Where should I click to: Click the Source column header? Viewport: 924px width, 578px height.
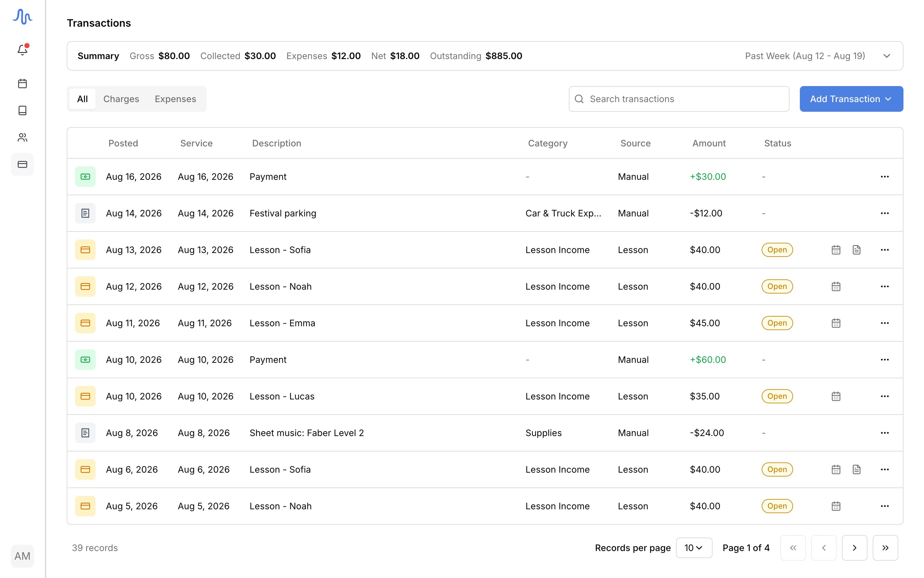point(635,143)
